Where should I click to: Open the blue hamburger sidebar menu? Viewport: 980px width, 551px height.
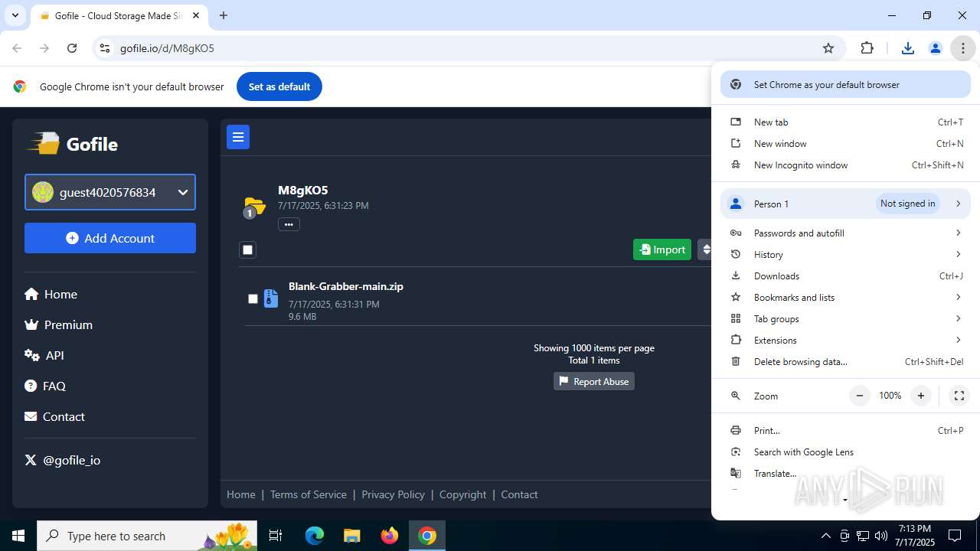[x=238, y=137]
